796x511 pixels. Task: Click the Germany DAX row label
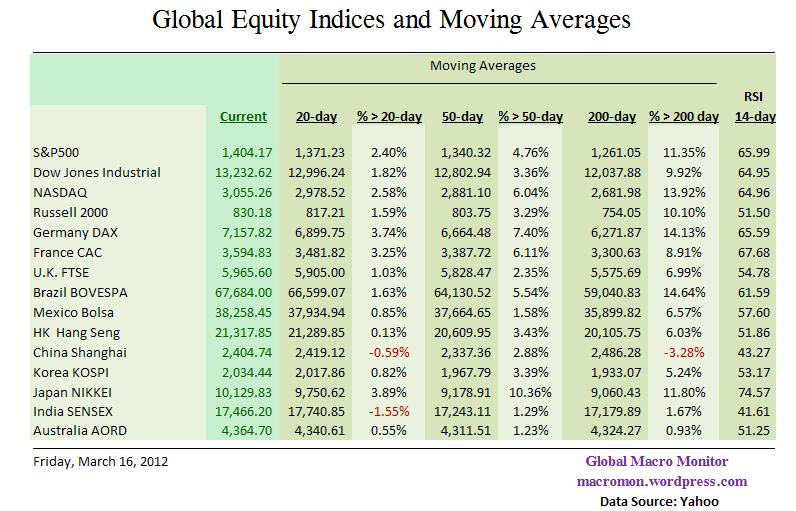[74, 232]
